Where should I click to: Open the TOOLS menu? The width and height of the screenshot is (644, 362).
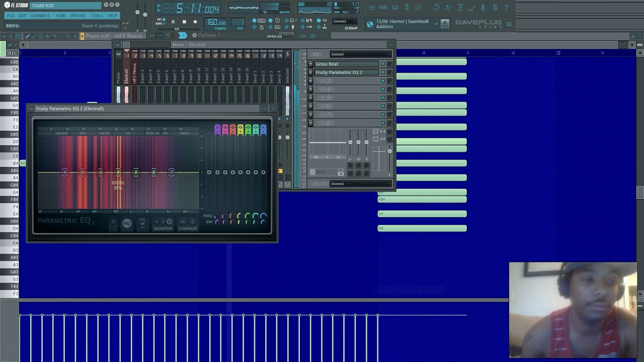(97, 16)
